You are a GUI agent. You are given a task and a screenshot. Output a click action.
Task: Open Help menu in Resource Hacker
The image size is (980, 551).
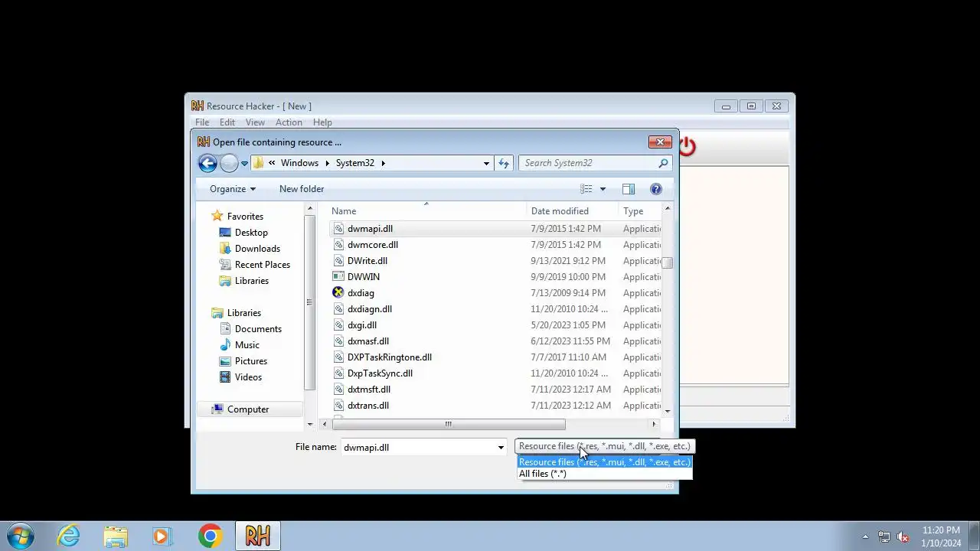pyautogui.click(x=322, y=122)
